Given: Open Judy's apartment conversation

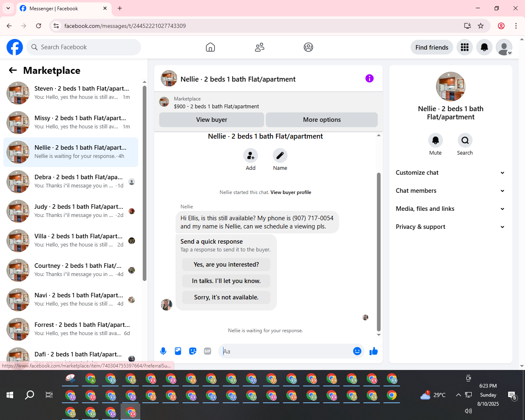Looking at the screenshot, I should point(71,211).
